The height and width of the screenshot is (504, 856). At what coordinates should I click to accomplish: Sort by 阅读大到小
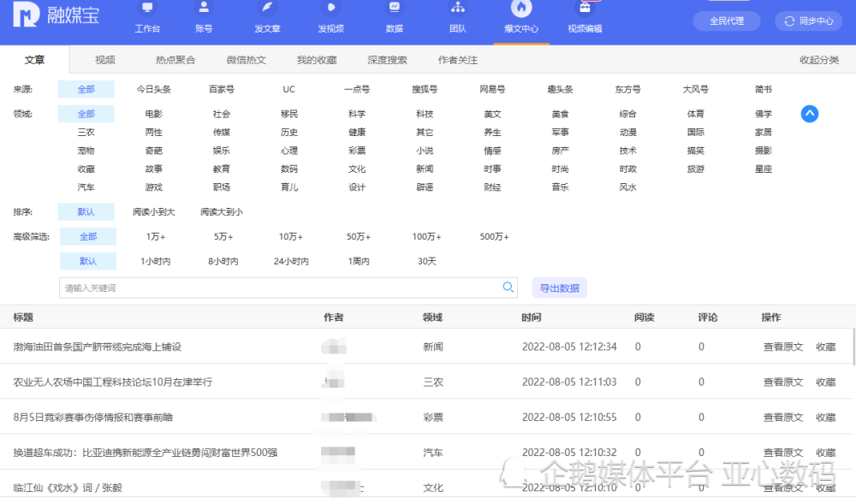coord(222,211)
